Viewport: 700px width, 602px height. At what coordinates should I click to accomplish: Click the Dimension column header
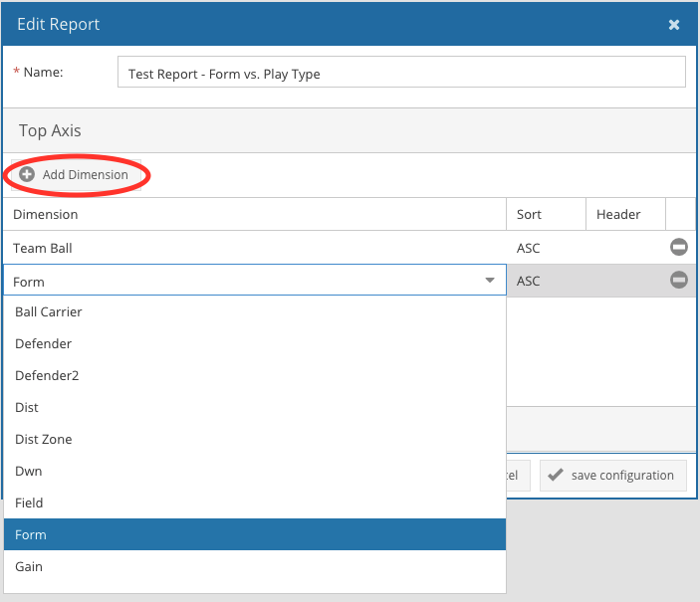coord(255,214)
